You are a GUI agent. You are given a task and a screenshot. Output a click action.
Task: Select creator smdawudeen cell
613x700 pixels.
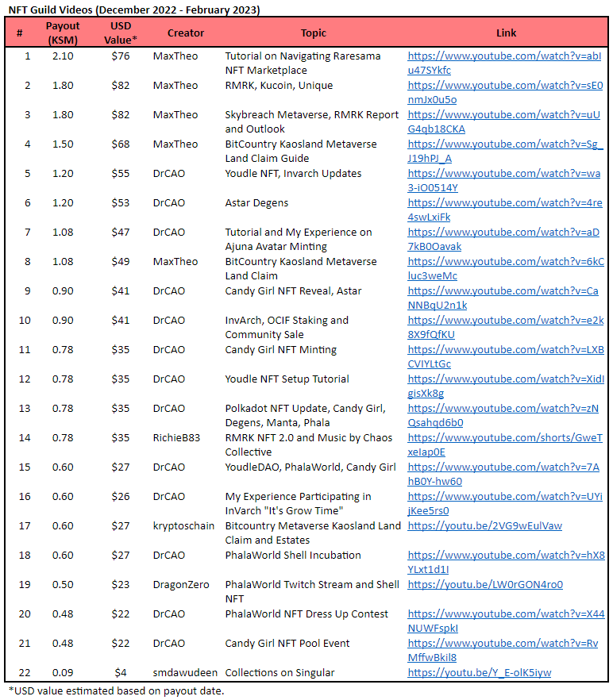[185, 673]
